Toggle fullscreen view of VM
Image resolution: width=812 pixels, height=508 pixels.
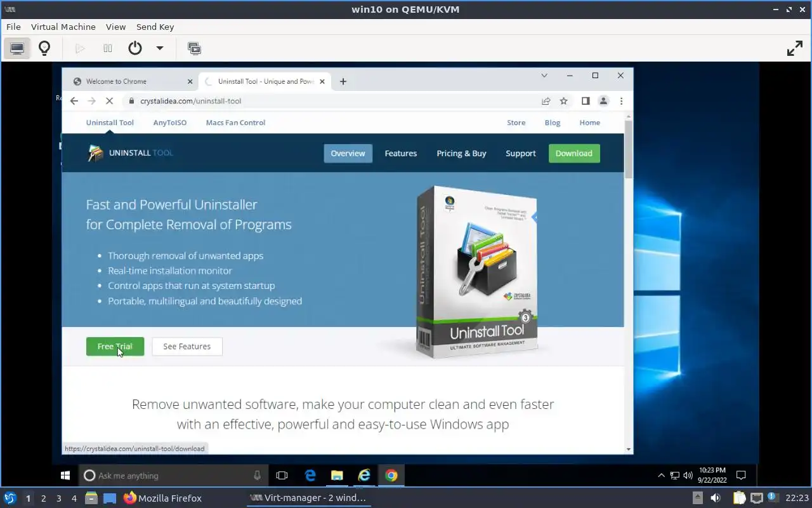click(795, 48)
